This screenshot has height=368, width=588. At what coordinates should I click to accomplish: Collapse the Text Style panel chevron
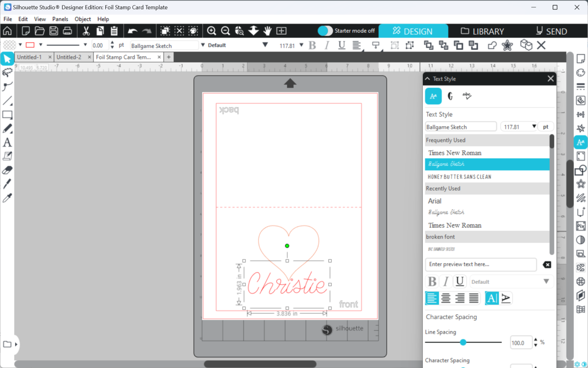427,79
